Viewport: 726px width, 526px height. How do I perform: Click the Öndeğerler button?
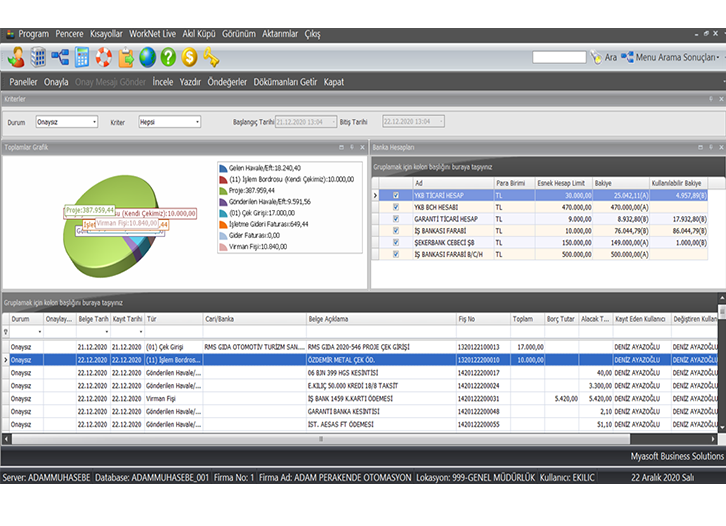pyautogui.click(x=227, y=82)
